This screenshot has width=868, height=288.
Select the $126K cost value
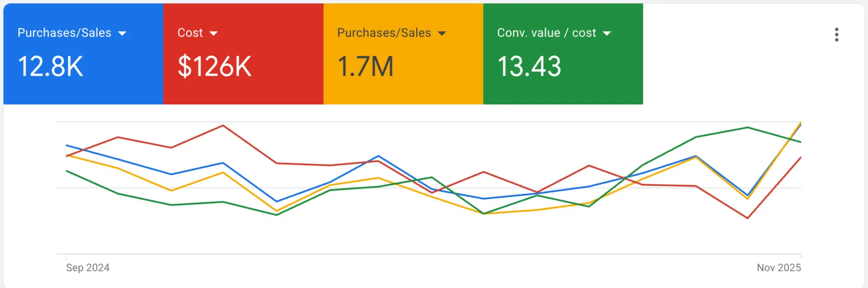tap(214, 66)
